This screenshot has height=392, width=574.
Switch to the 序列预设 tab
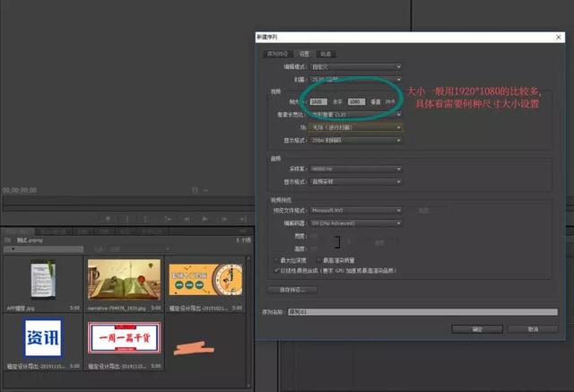(x=277, y=54)
